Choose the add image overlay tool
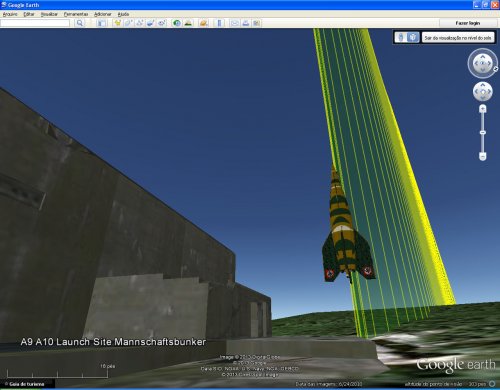This screenshot has height=390, width=500. click(x=150, y=23)
